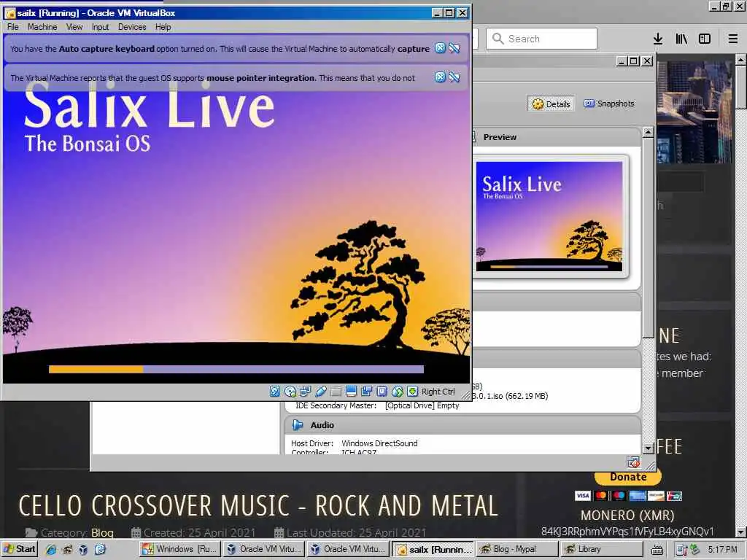Switch to Wnindows [Ru... taskbar button
Image resolution: width=747 pixels, height=560 pixels.
pos(179,549)
